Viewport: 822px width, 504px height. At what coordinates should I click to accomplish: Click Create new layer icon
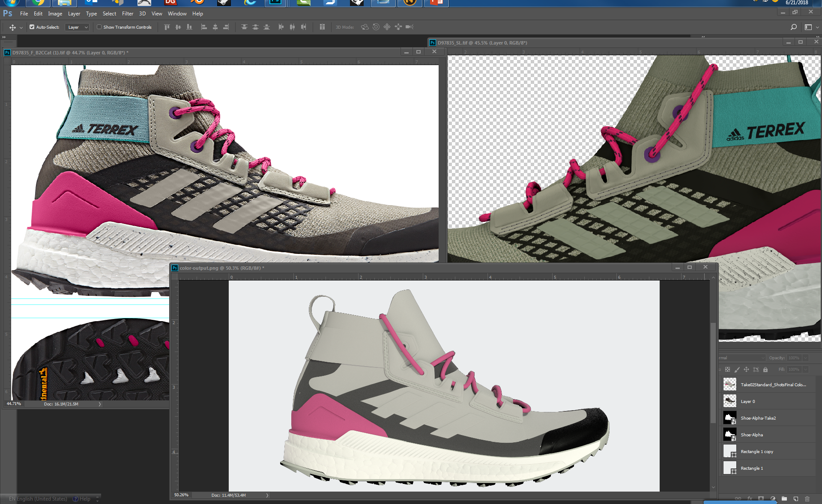tap(796, 499)
